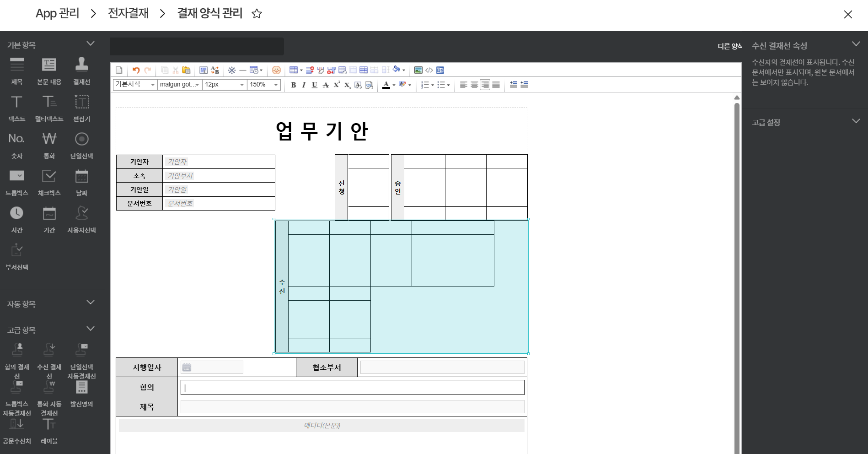Viewport: 868px width, 454px height.
Task: Click the 제목 input field in form
Action: pos(352,406)
